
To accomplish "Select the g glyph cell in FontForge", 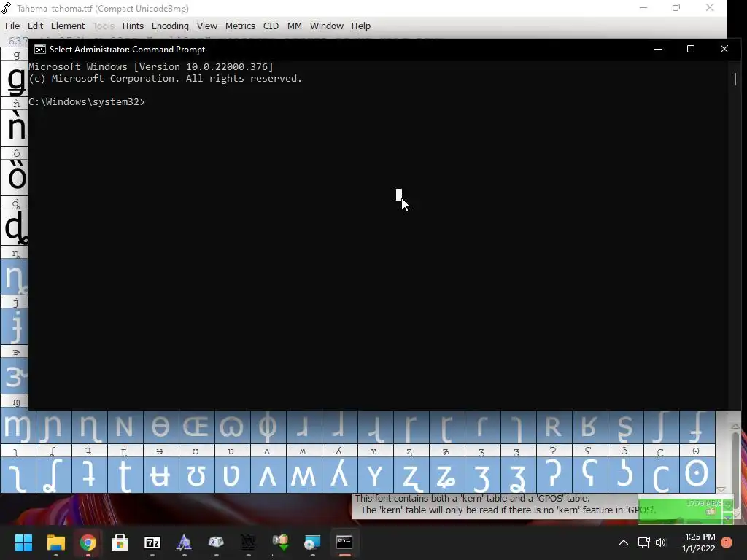I will [x=15, y=79].
